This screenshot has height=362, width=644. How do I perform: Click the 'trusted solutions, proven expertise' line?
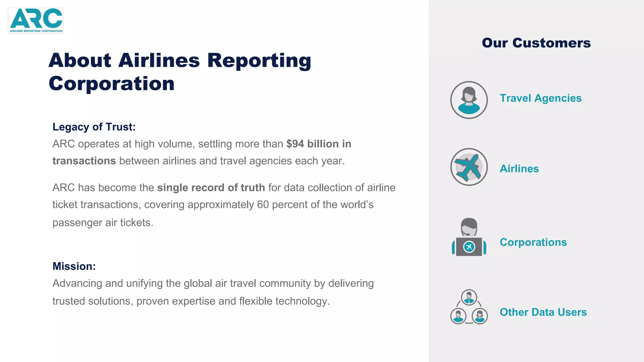tap(191, 301)
